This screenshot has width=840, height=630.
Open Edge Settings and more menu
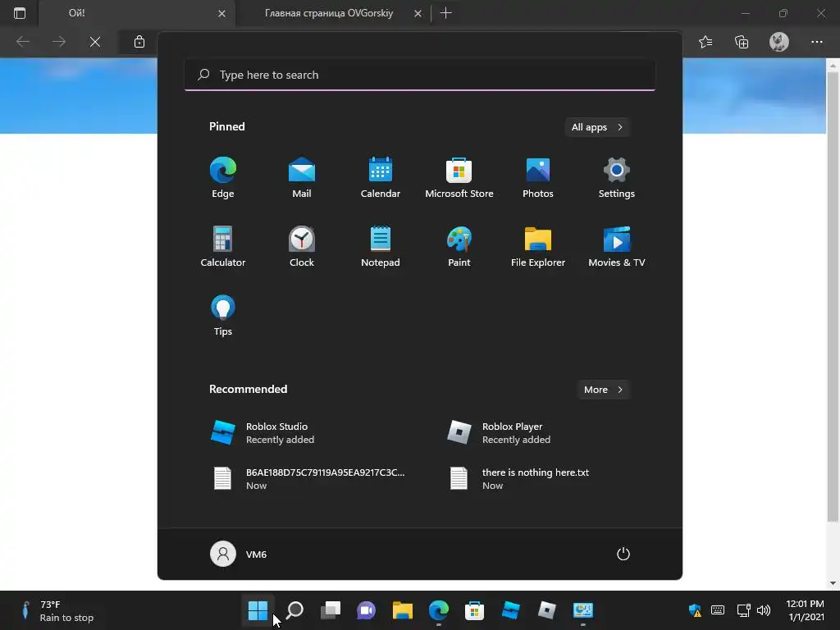click(816, 42)
